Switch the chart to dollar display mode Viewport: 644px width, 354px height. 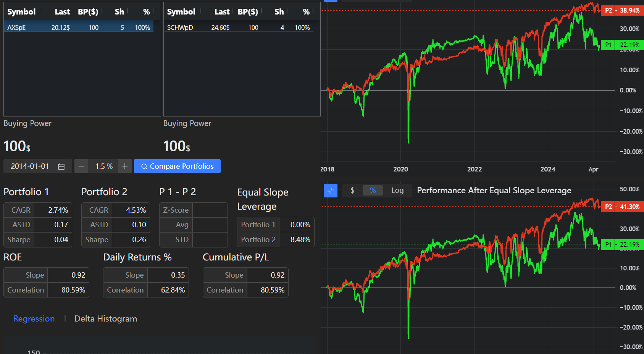pyautogui.click(x=352, y=190)
